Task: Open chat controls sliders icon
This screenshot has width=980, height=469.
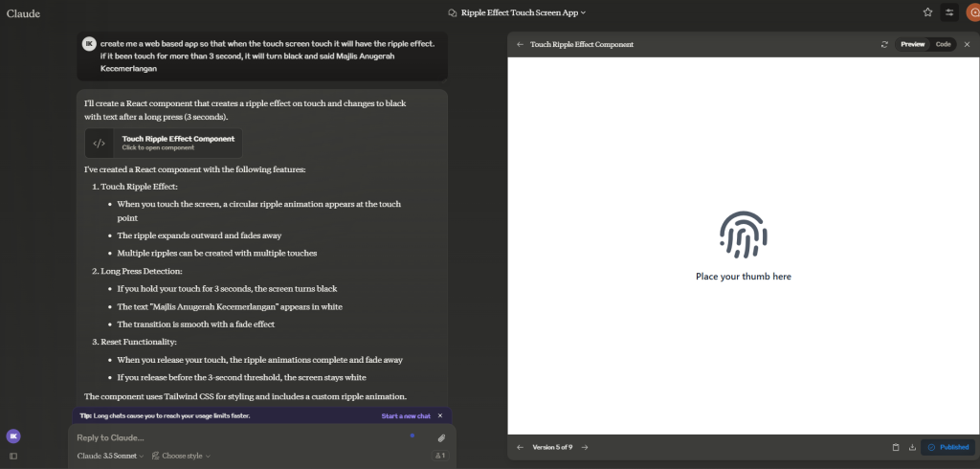Action: (x=949, y=11)
